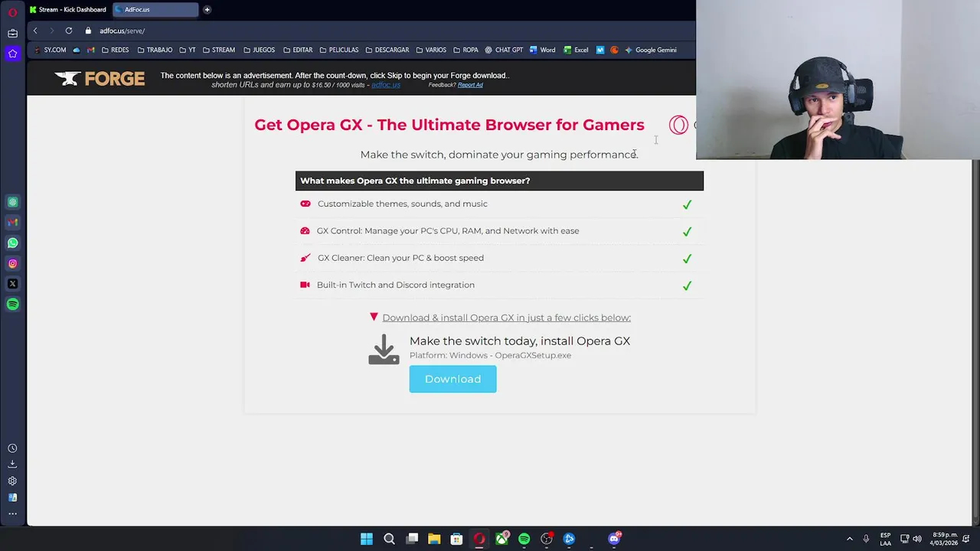Open WhatsApp in the Opera sidebar
The image size is (980, 551).
[x=12, y=243]
